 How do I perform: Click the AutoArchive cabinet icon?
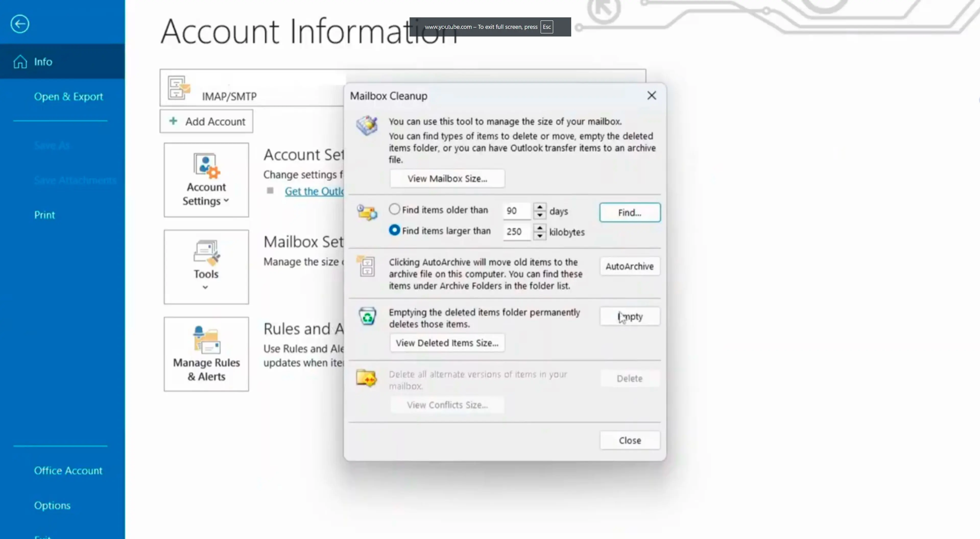366,266
